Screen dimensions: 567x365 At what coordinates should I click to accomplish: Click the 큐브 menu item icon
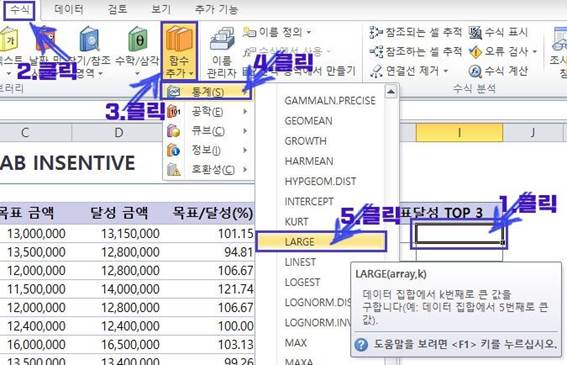[x=174, y=131]
